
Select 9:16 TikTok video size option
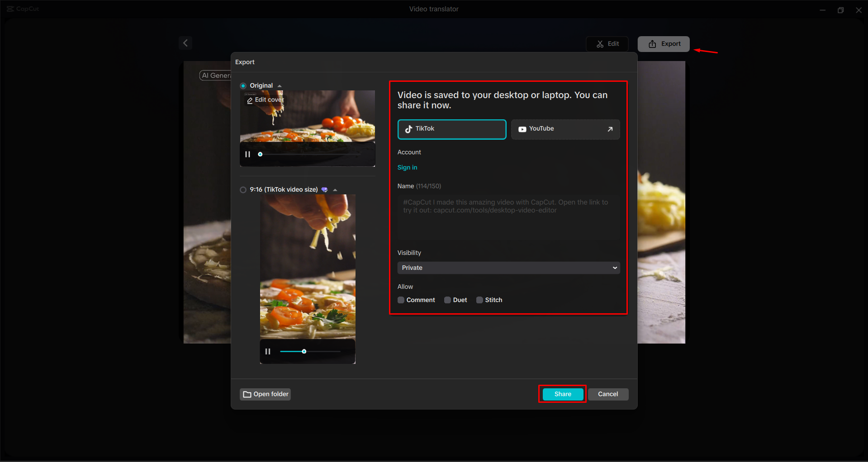(x=243, y=190)
